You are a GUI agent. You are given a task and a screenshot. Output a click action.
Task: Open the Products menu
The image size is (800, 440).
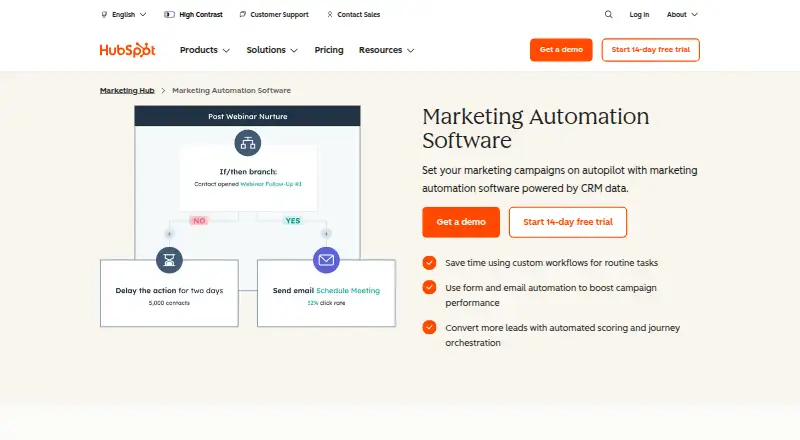tap(205, 50)
